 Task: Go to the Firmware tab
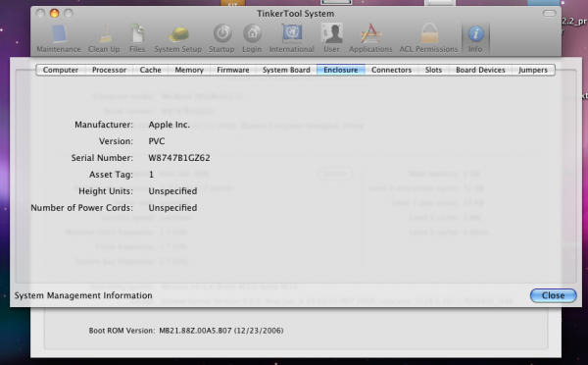[233, 70]
